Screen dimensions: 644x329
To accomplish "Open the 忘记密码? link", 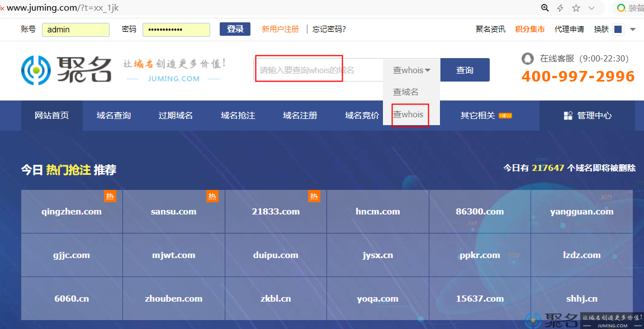I will [329, 29].
